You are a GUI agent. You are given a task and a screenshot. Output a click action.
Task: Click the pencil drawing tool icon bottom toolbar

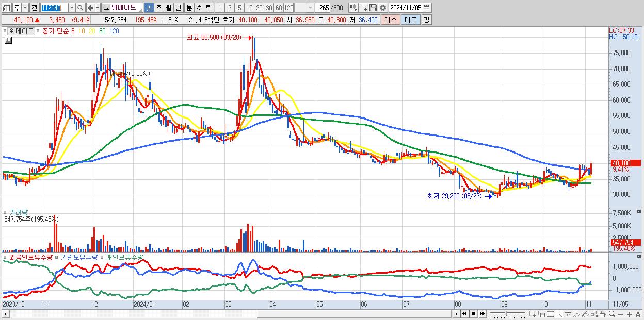pos(585,314)
